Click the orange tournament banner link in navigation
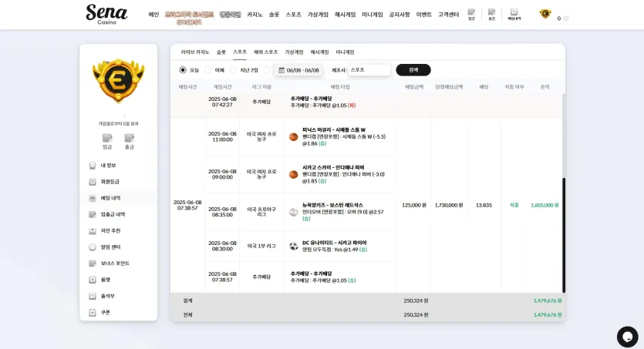Image resolution: width=644 pixels, height=349 pixels. coord(189,18)
